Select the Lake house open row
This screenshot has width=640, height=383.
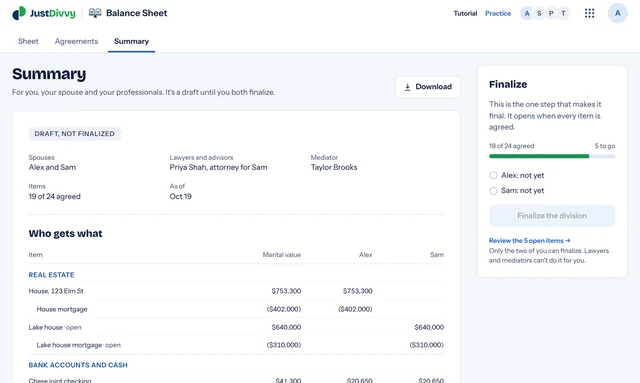pos(236,327)
